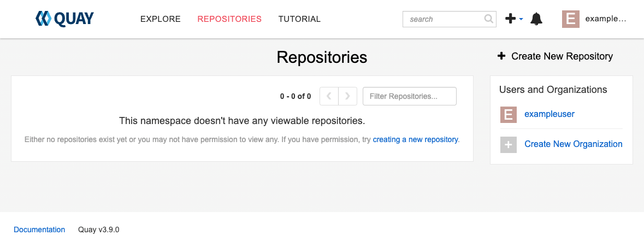Open the exampleuser account menu in header
This screenshot has height=247, width=644.
point(605,19)
